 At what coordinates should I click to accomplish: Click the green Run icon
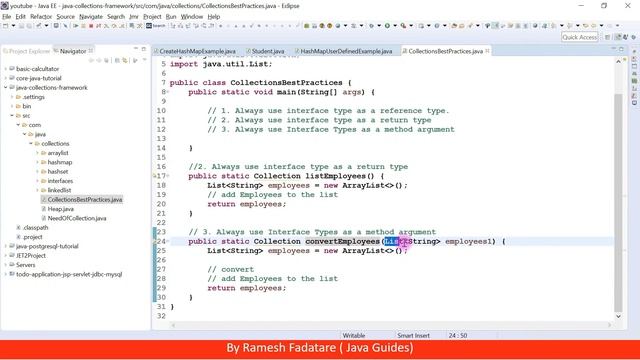coord(387,26)
